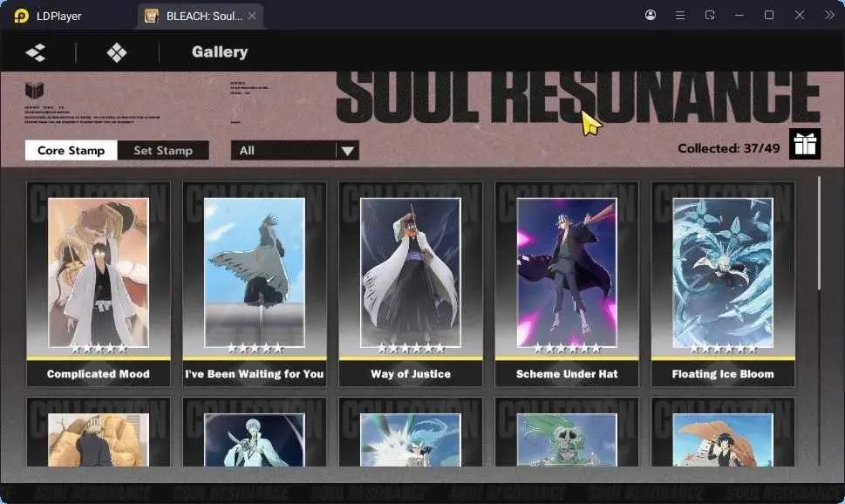Click the I've Been Waiting for You label
The height and width of the screenshot is (504, 845).
point(255,373)
